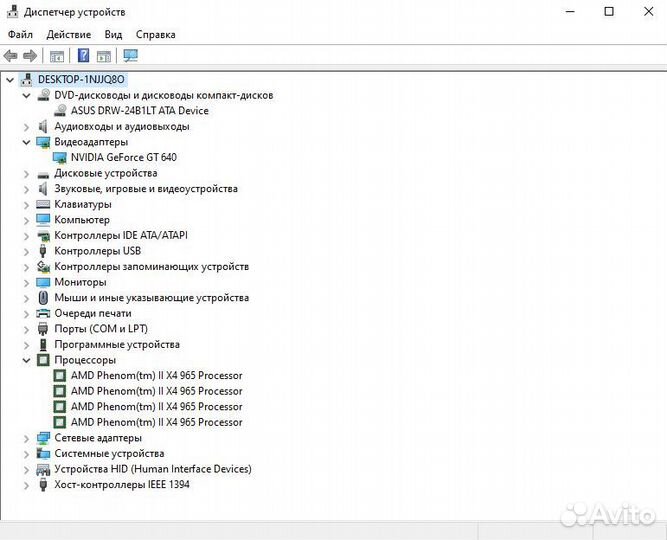Open the Действие menu
The width and height of the screenshot is (667, 540).
click(x=68, y=34)
